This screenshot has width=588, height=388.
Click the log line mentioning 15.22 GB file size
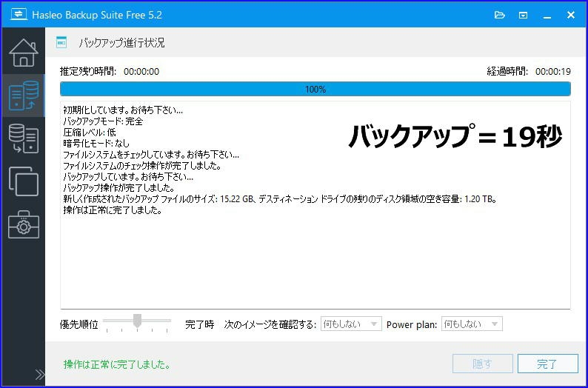coord(280,198)
